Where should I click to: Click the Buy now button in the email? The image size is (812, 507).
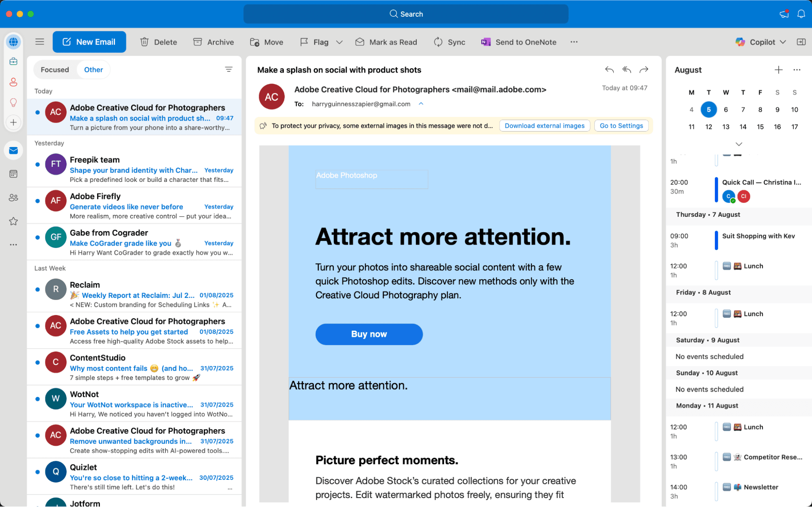pyautogui.click(x=369, y=334)
